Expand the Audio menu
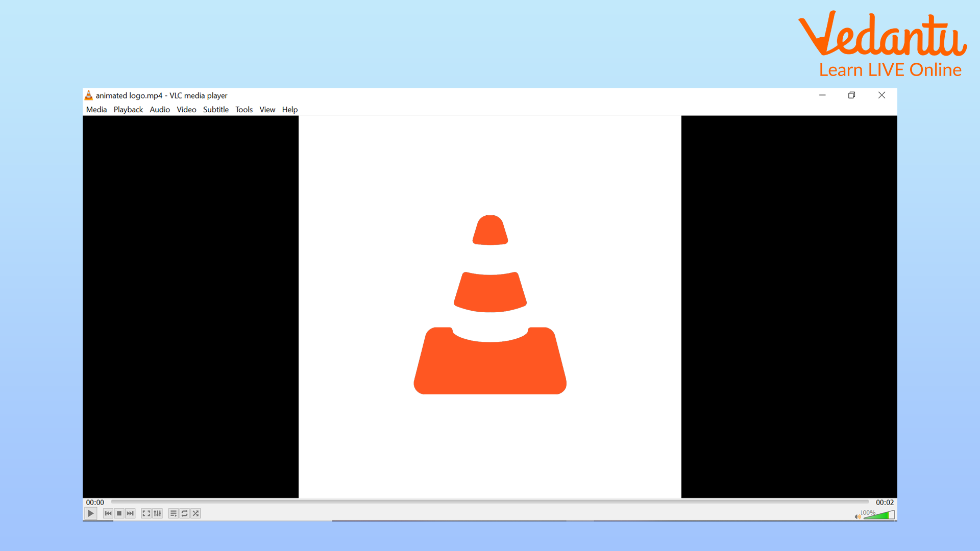Screen dimensions: 980x551 (x=160, y=110)
